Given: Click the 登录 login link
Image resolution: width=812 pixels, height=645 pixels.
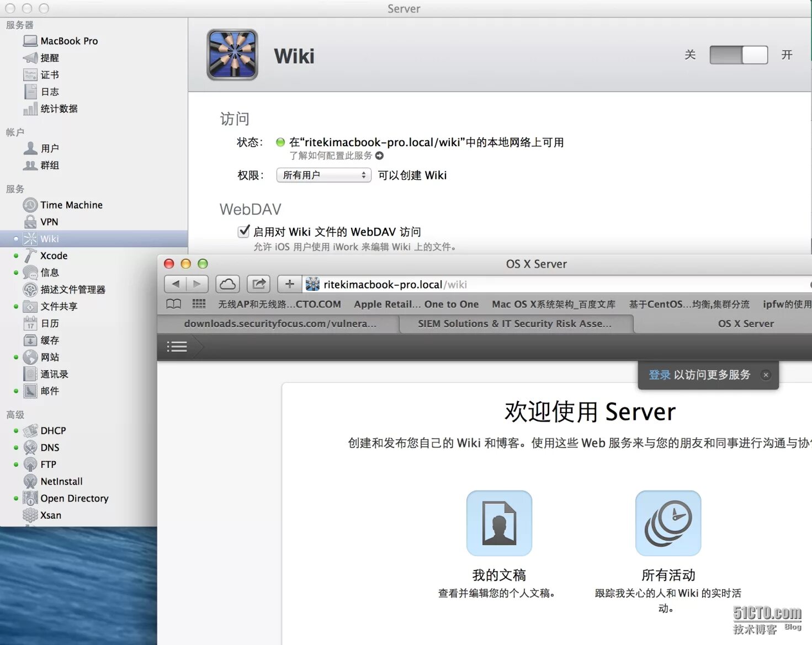Looking at the screenshot, I should (x=660, y=375).
